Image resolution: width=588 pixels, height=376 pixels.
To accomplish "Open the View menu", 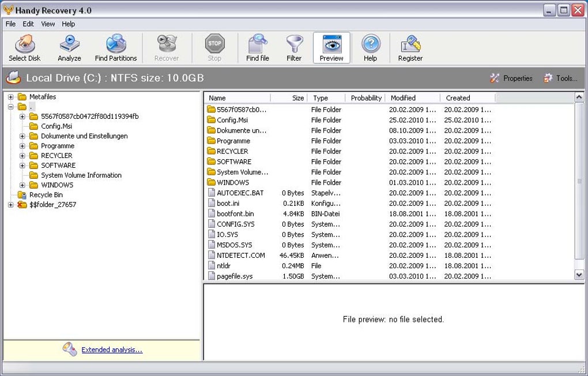I will click(47, 24).
